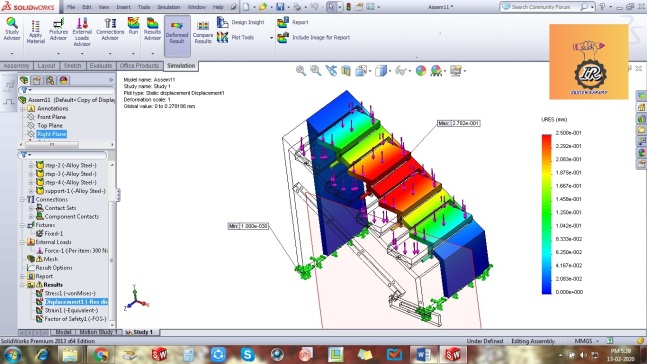647x364 pixels.
Task: Select FeatureManager design tree tab icon
Action: point(24,80)
